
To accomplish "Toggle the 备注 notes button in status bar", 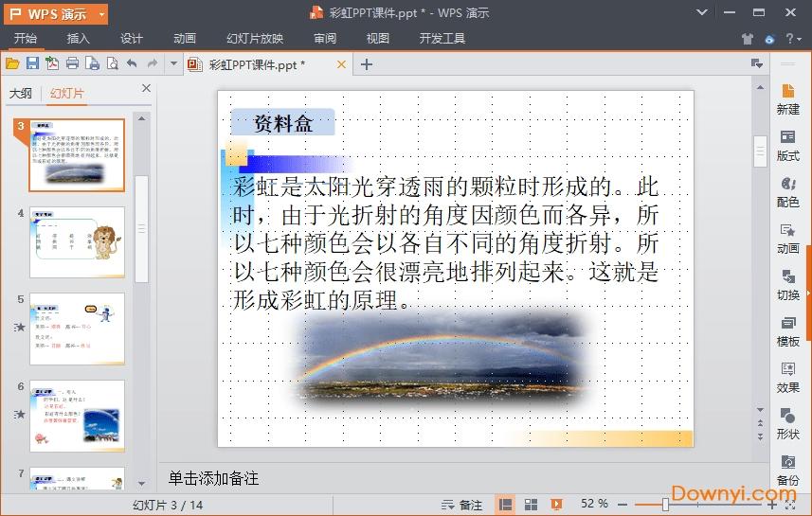I will point(462,505).
